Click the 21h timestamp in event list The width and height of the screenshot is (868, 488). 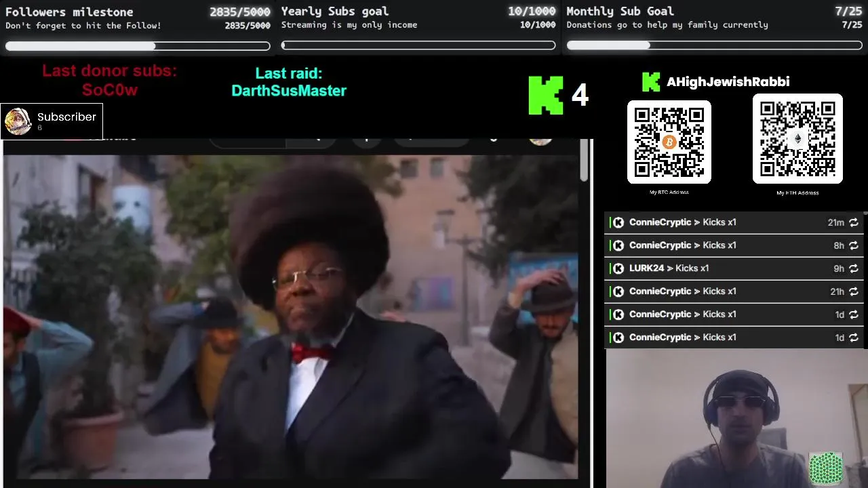[x=837, y=291]
